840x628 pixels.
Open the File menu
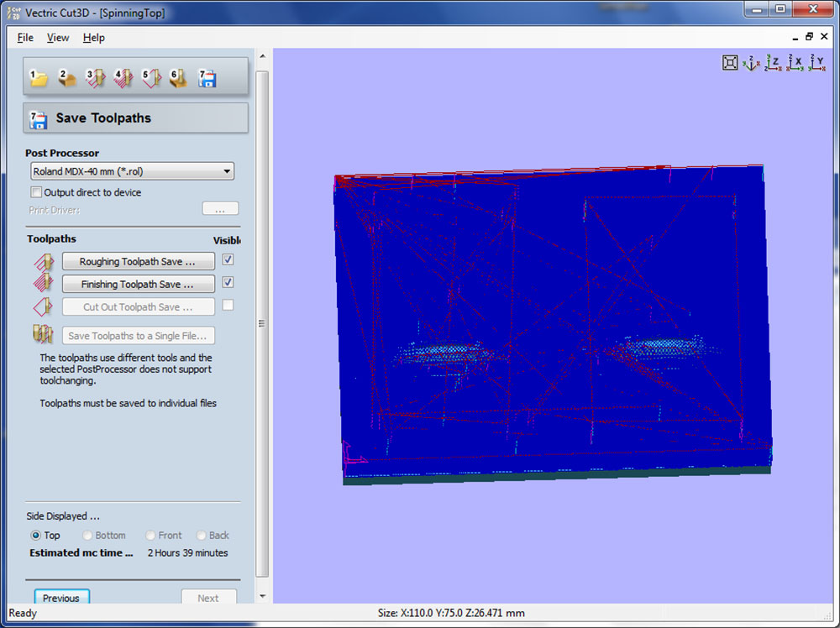coord(25,38)
